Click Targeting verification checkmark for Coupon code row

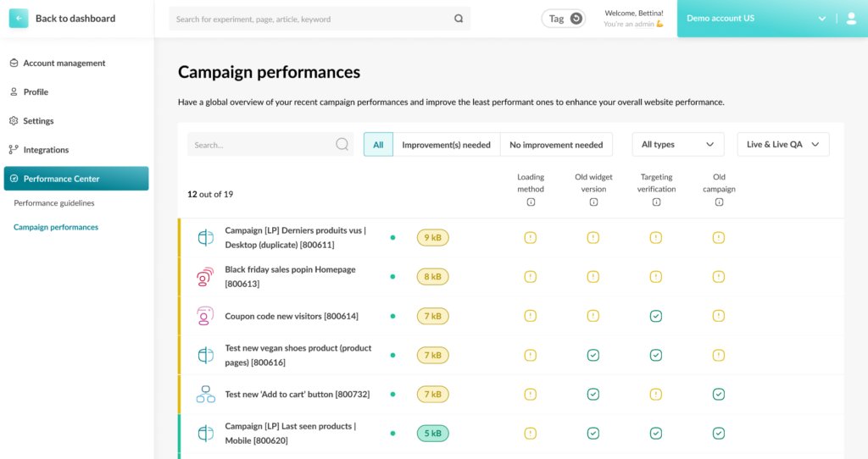tap(656, 317)
